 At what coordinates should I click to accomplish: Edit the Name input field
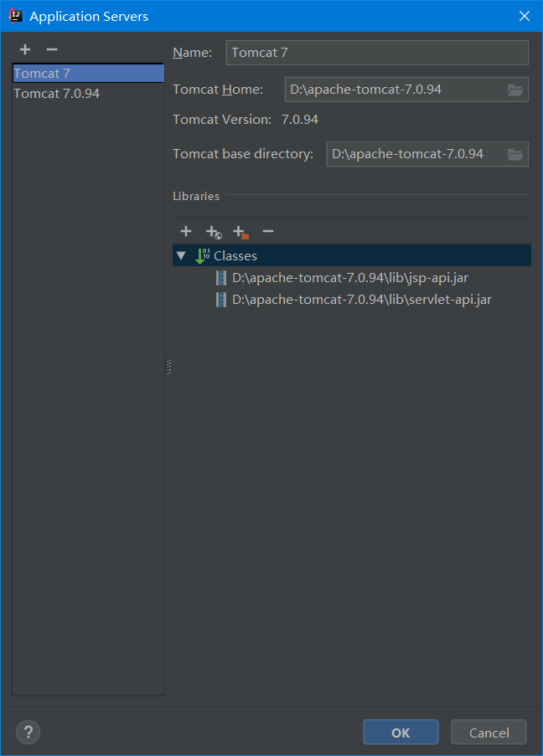377,53
